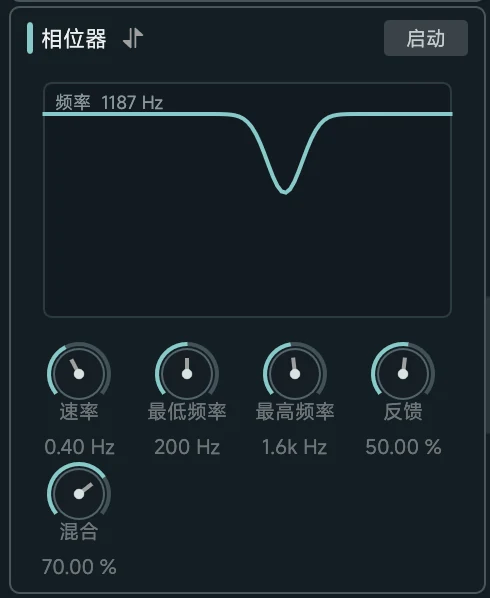Click the teal indicator bar beside 相位器

coord(30,38)
